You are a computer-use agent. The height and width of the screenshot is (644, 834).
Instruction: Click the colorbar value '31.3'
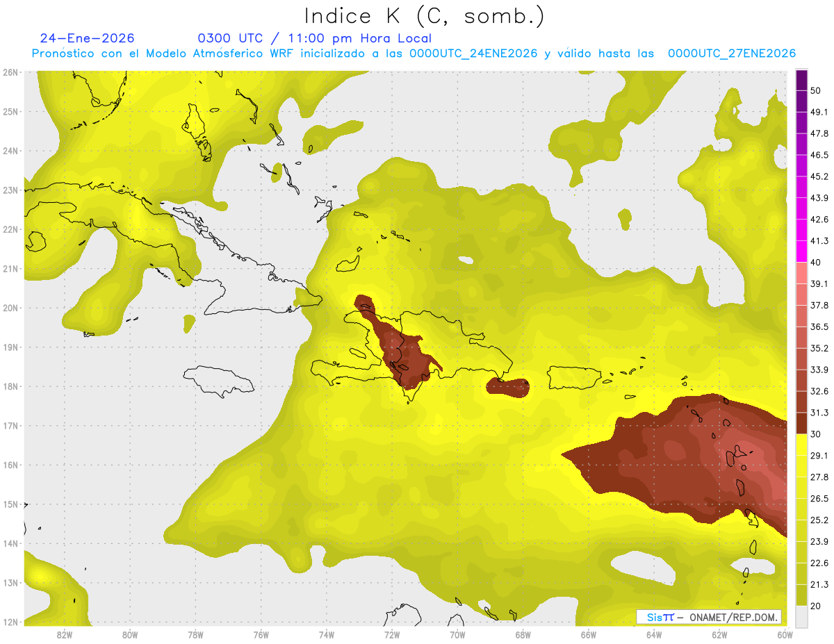pyautogui.click(x=819, y=413)
